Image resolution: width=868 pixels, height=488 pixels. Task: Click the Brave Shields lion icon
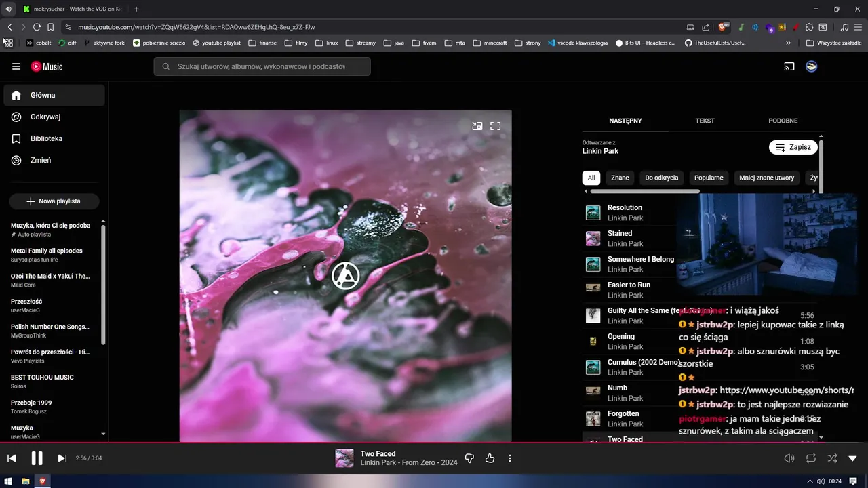tap(724, 27)
